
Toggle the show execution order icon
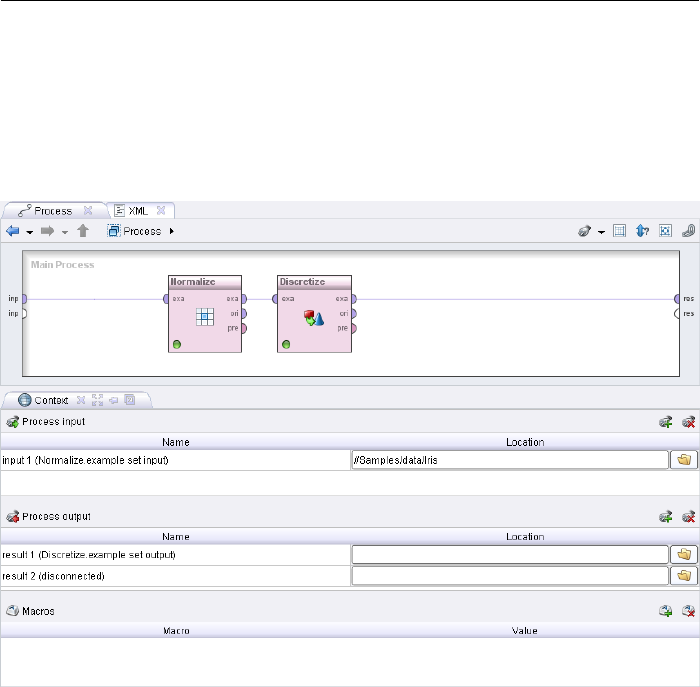pos(642,231)
